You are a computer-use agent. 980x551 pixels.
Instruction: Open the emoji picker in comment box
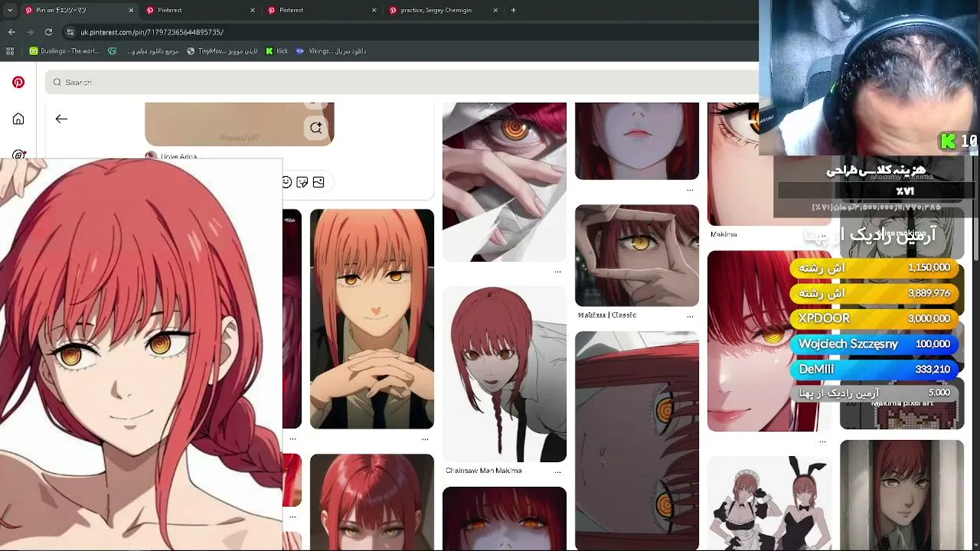coord(286,182)
